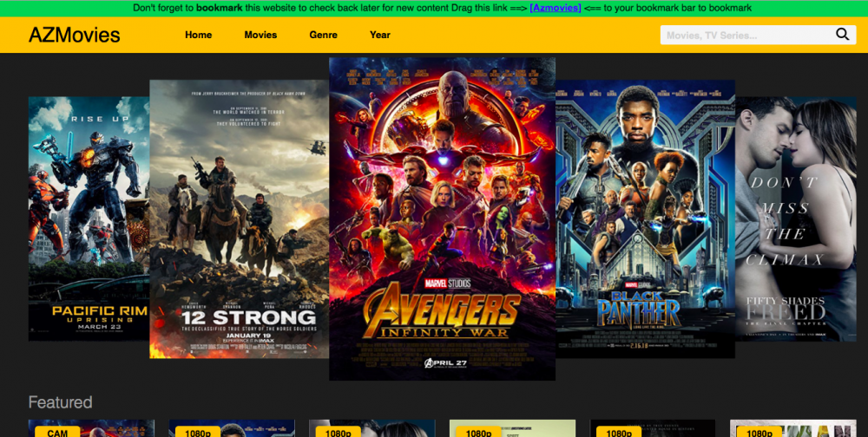Open the Fifty Shades Freed poster
Viewport: 868px width, 437px height.
pos(795,218)
